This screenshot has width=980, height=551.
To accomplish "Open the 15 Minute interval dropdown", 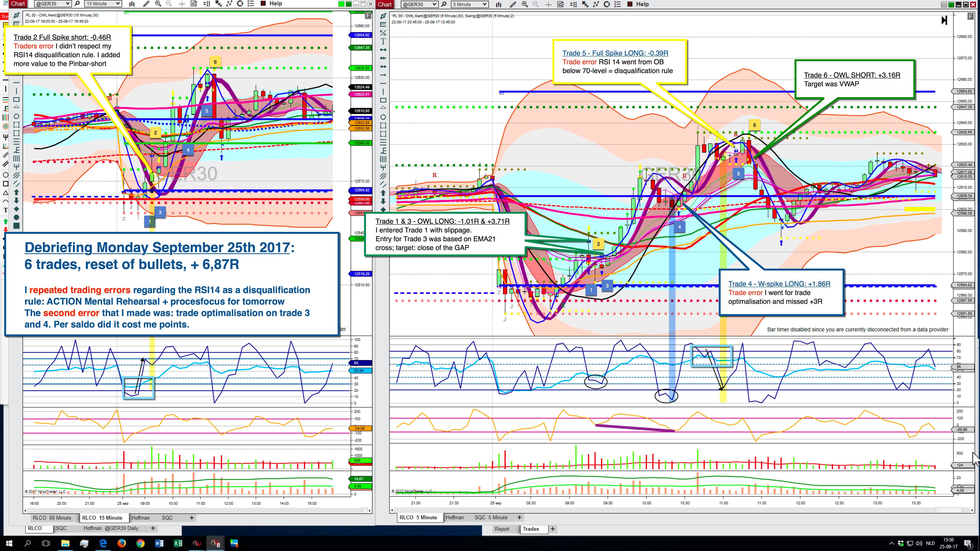I will click(x=103, y=4).
